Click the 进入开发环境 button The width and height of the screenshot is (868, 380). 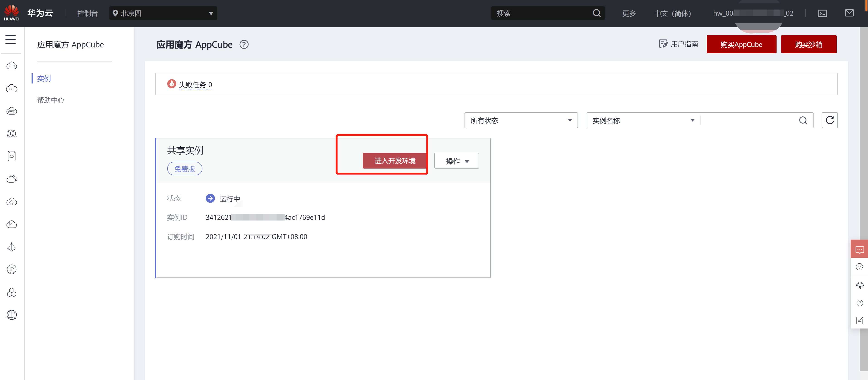tap(395, 161)
